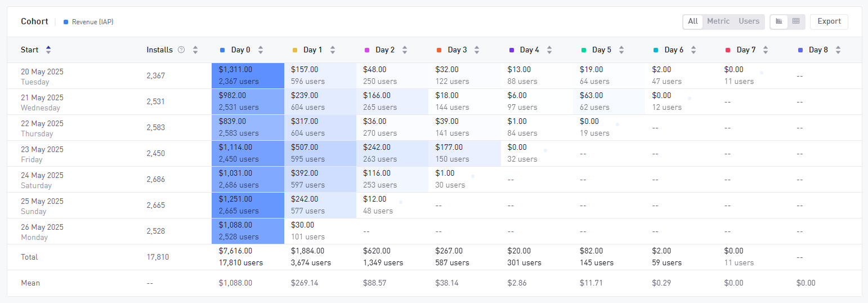This screenshot has height=303, width=868.
Task: Sort by Day 2 revenue
Action: click(x=405, y=50)
